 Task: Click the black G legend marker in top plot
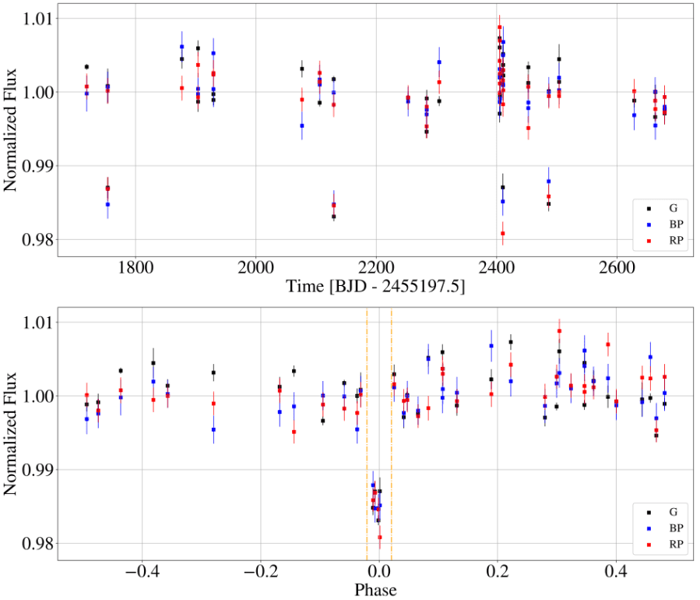coord(649,209)
